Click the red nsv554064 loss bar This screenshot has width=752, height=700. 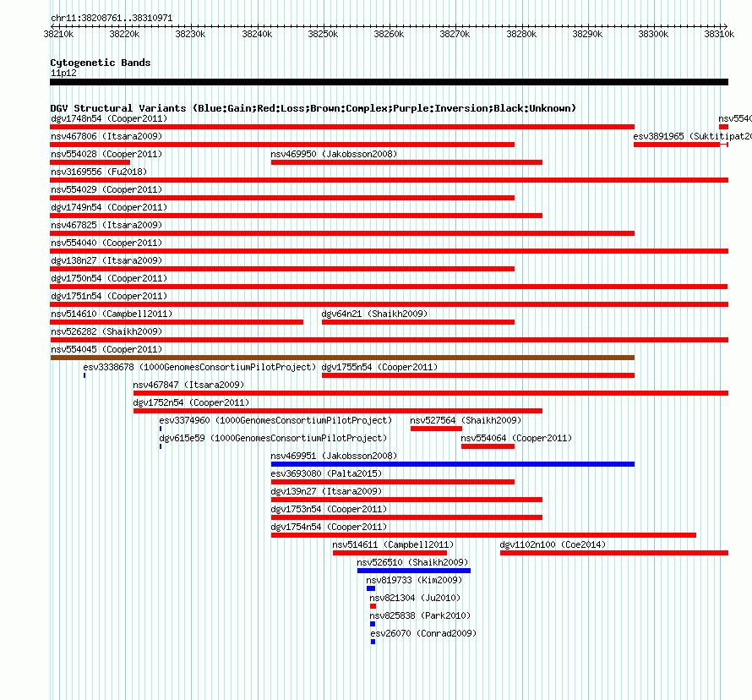[488, 446]
